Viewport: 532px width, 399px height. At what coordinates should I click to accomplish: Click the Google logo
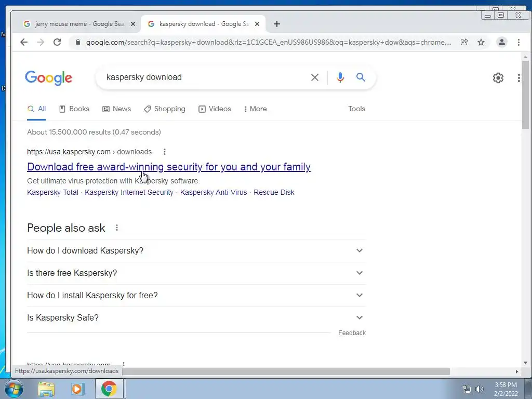(48, 78)
